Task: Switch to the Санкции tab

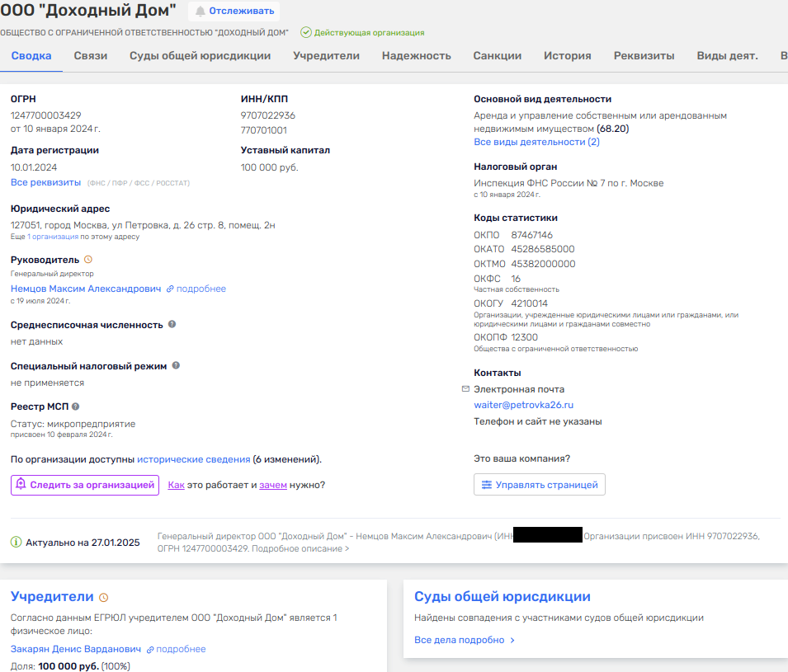Action: click(497, 56)
